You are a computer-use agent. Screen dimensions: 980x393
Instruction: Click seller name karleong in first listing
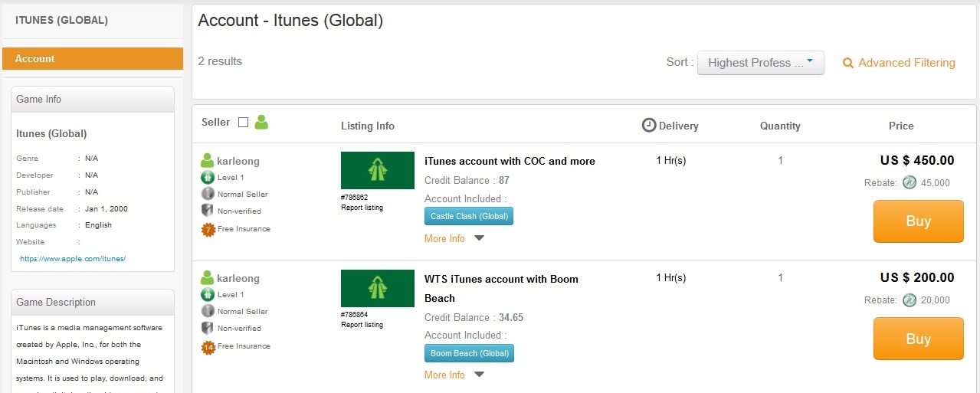[x=238, y=161]
